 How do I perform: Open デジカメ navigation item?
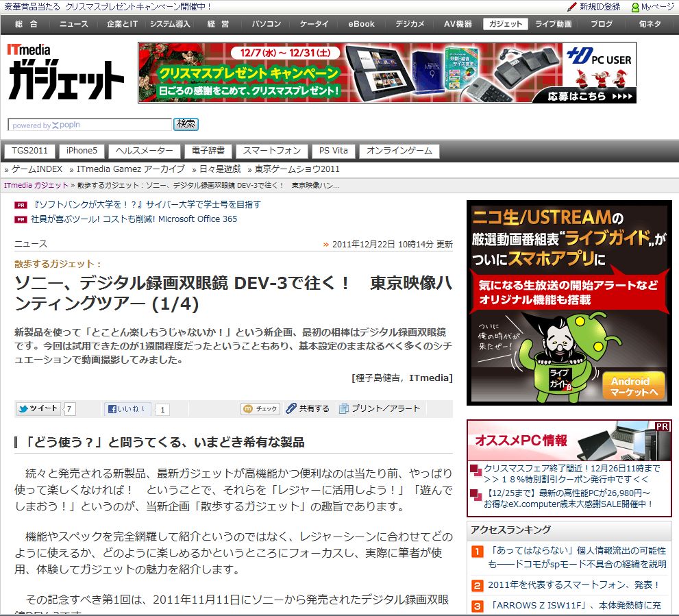tap(410, 24)
